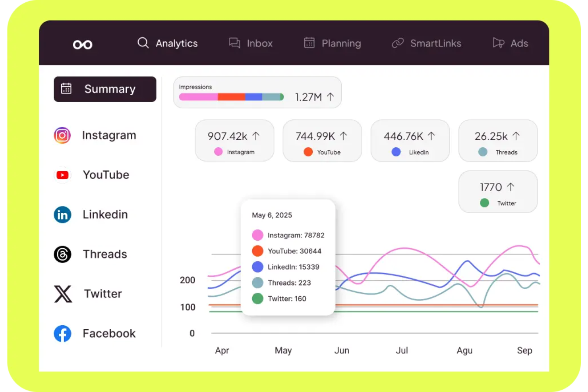Click the teal dot on the Threads card
Viewport: 588px width, 392px height.
[x=483, y=152]
